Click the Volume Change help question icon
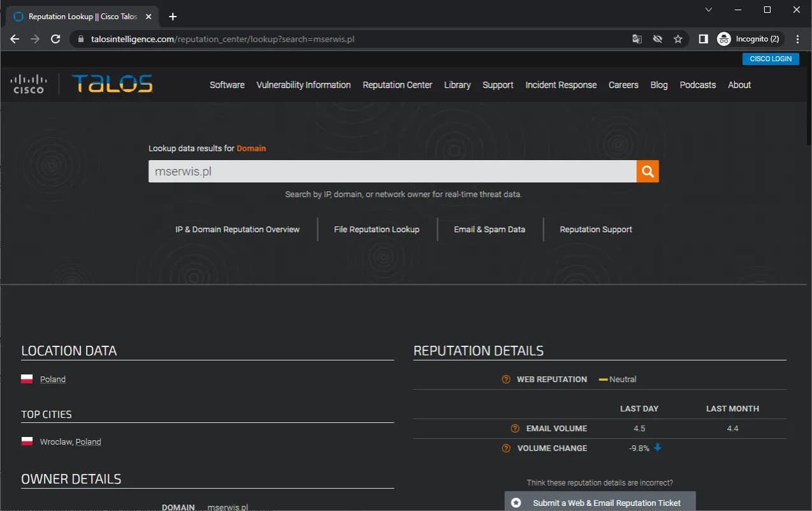This screenshot has width=812, height=511. tap(506, 448)
